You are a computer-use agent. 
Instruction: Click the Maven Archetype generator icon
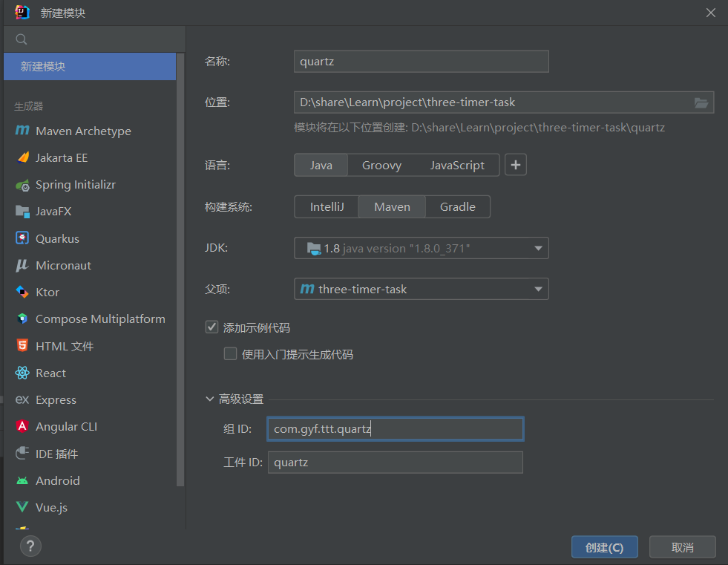pyautogui.click(x=22, y=131)
